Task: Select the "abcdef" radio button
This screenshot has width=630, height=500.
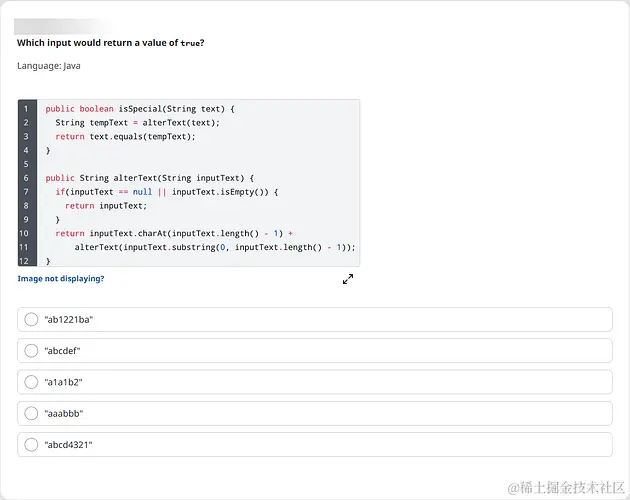Action: (x=31, y=351)
